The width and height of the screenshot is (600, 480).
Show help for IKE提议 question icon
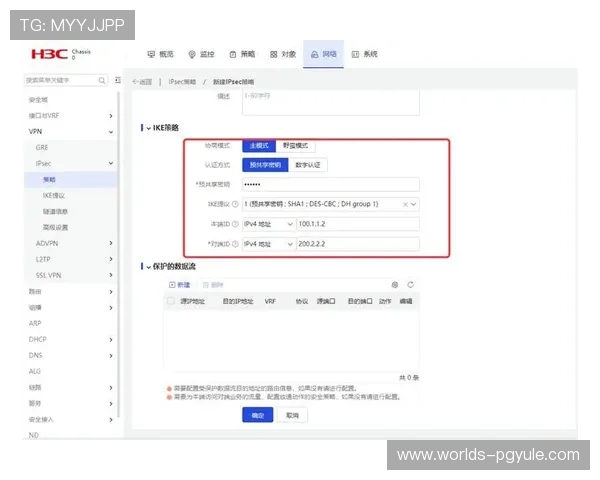point(235,204)
